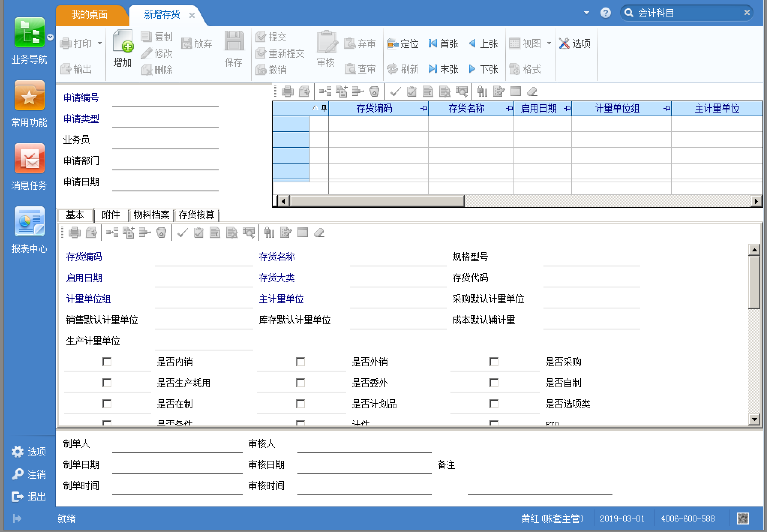The height and width of the screenshot is (532, 767).
Task: Open 业务导航 in the left sidebar
Action: click(29, 33)
